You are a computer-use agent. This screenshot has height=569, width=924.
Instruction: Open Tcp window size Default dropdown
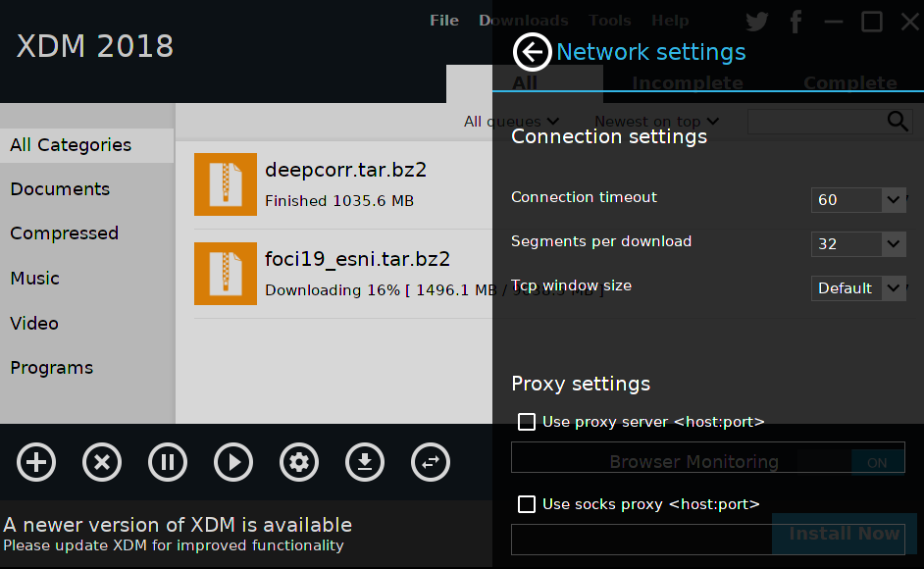858,288
